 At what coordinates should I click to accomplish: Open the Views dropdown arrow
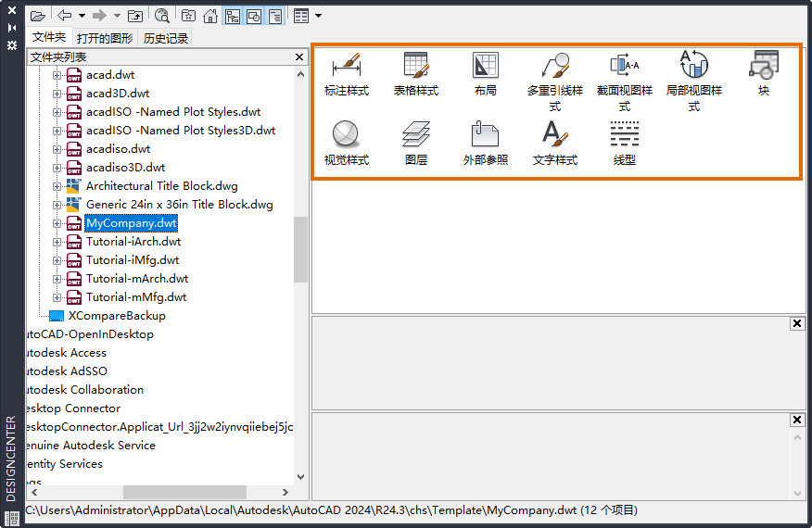coord(319,16)
